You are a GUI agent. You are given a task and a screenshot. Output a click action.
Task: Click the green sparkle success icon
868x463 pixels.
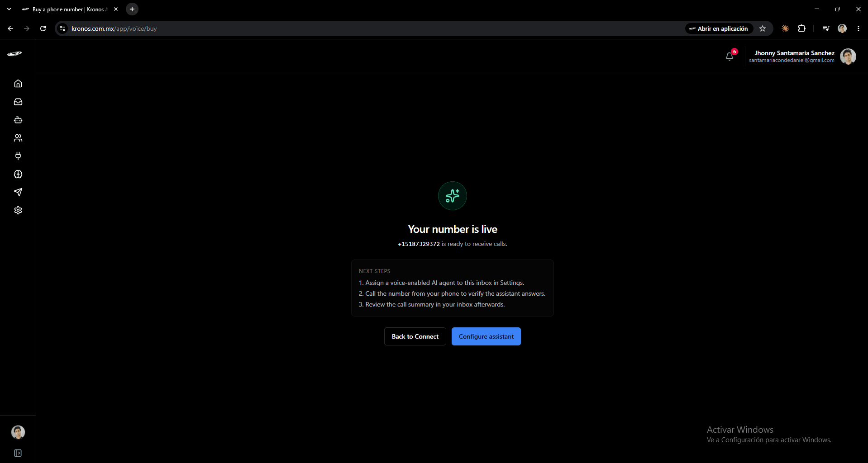pyautogui.click(x=453, y=196)
